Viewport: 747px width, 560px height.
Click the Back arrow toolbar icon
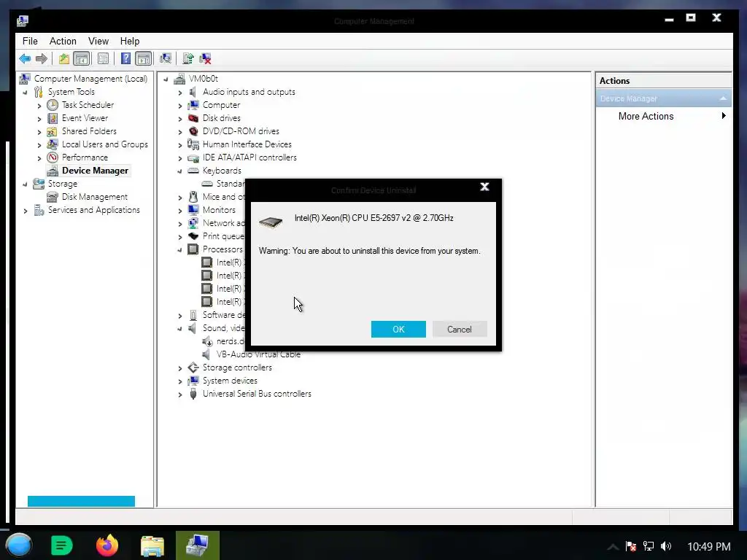[25, 58]
